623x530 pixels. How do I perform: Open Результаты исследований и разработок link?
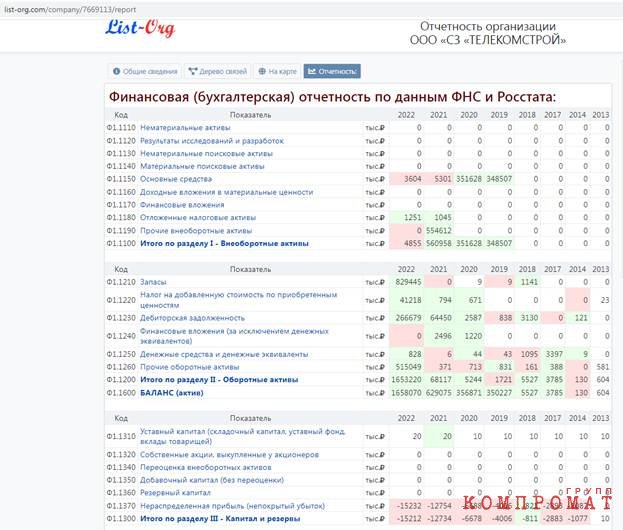tap(212, 141)
